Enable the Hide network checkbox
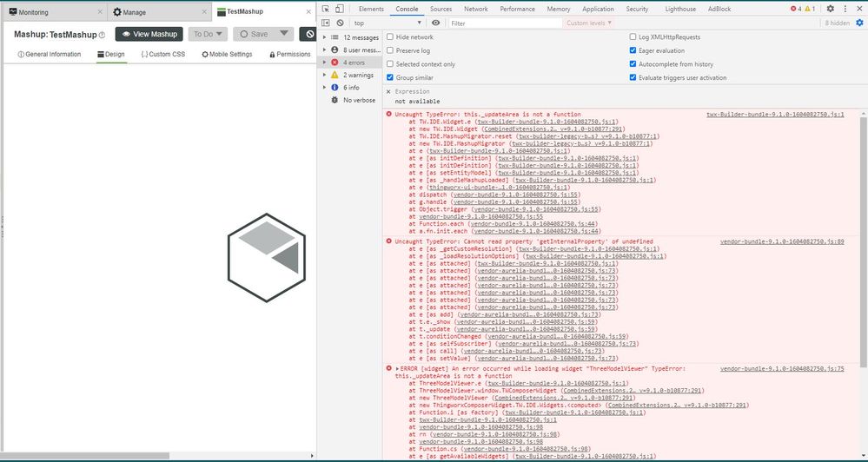This screenshot has height=462, width=868. tap(390, 37)
